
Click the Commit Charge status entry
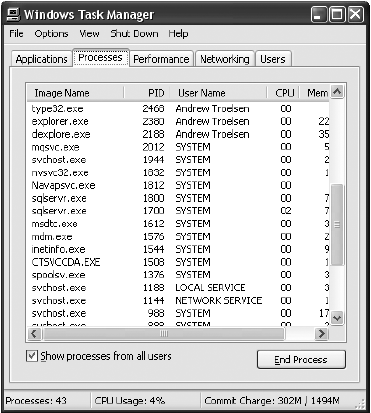272,400
